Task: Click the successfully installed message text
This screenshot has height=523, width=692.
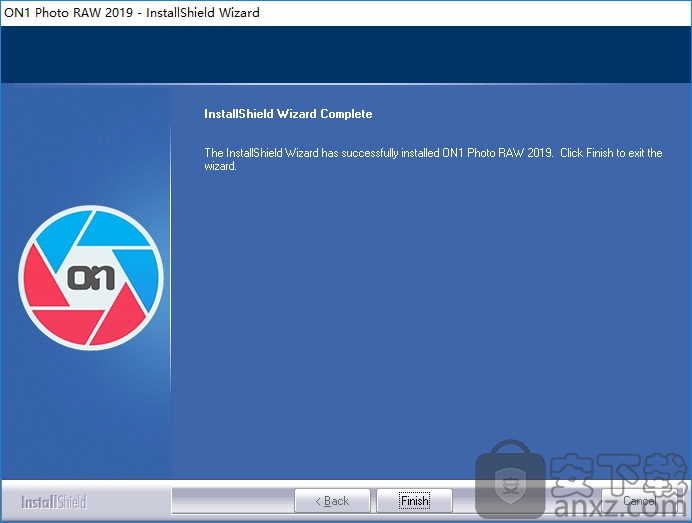Action: point(433,159)
